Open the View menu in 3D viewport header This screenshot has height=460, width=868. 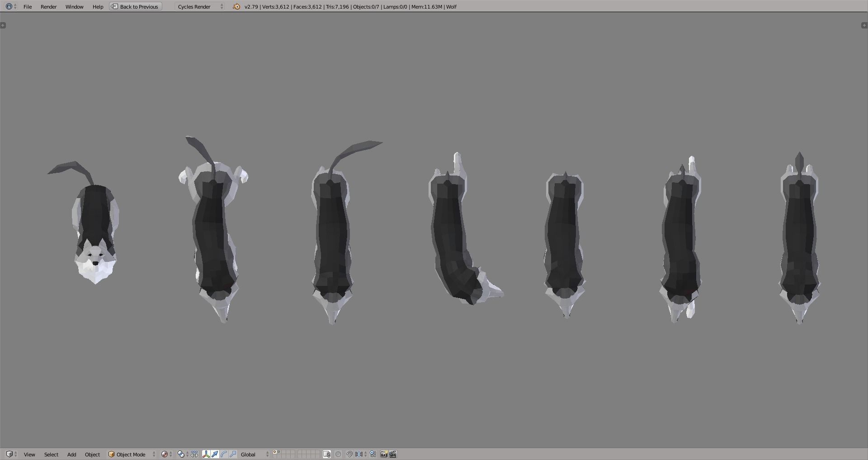click(29, 454)
